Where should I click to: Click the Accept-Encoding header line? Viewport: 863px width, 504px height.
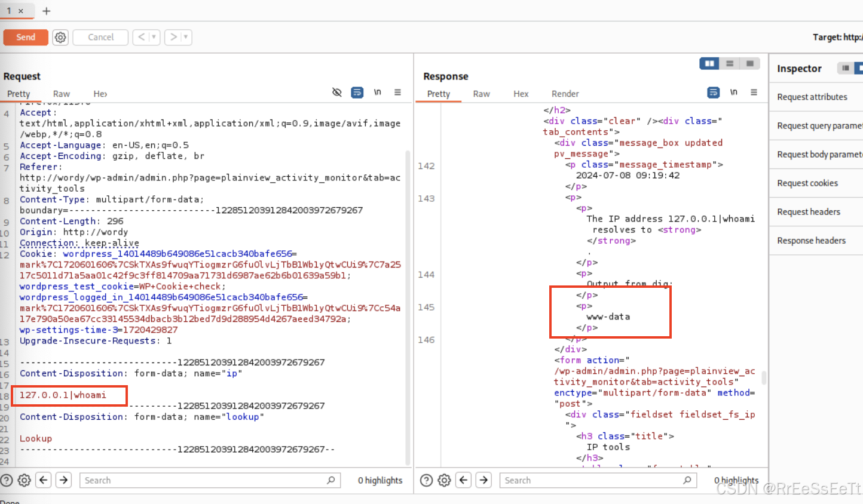pos(112,156)
